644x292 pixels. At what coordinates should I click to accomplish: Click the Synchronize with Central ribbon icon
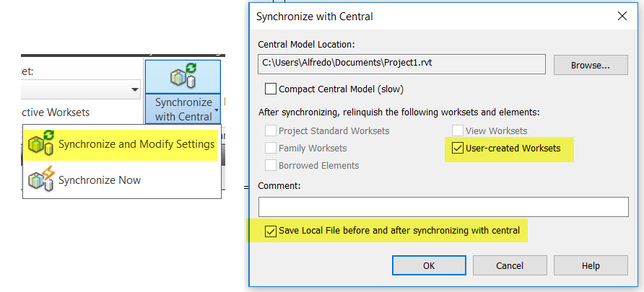pyautogui.click(x=183, y=76)
